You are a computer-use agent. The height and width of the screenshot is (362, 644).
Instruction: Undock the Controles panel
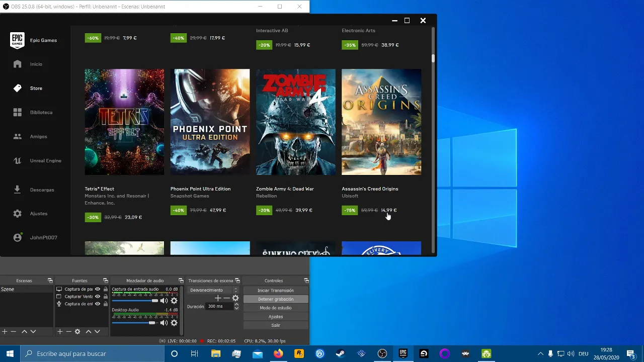(x=306, y=281)
